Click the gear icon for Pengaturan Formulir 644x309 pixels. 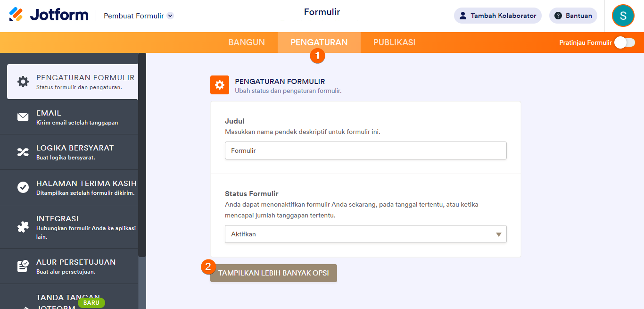23,82
